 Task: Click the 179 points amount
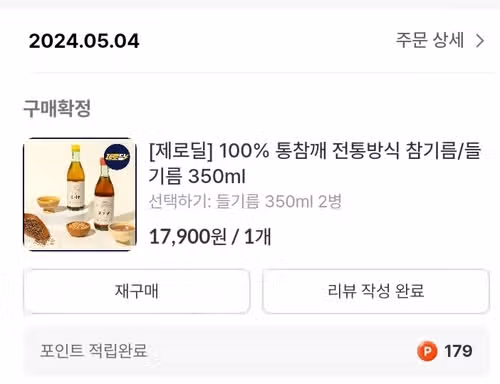click(x=458, y=351)
